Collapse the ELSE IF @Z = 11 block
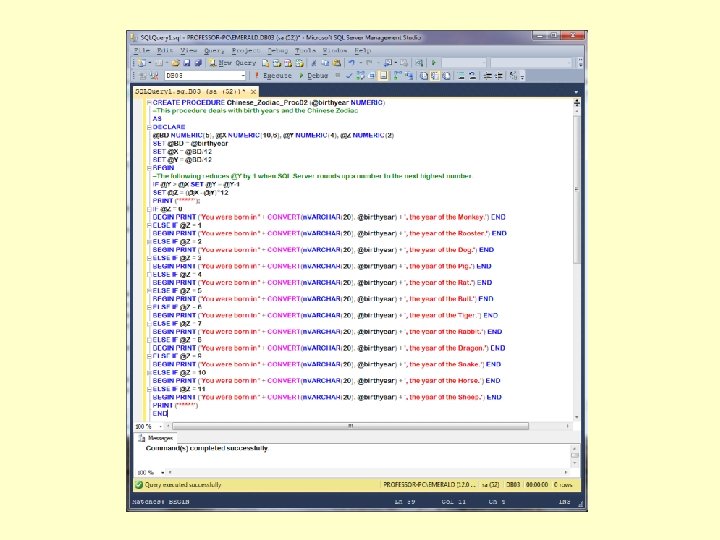The height and width of the screenshot is (540, 720). click(x=149, y=389)
